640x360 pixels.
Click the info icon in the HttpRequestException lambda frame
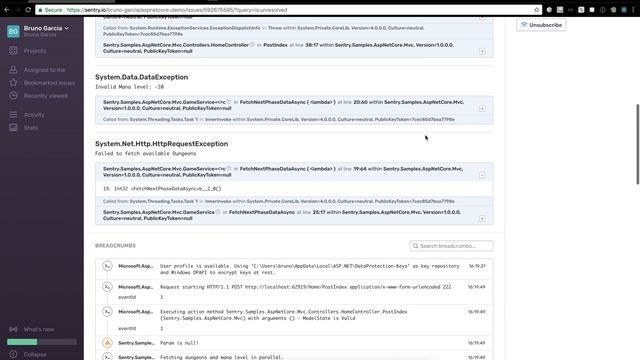[x=229, y=169]
